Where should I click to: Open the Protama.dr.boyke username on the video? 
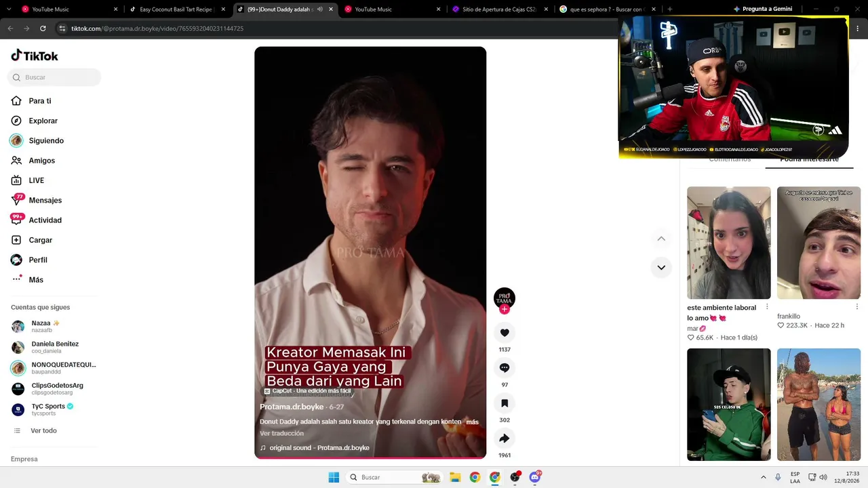[292, 407]
